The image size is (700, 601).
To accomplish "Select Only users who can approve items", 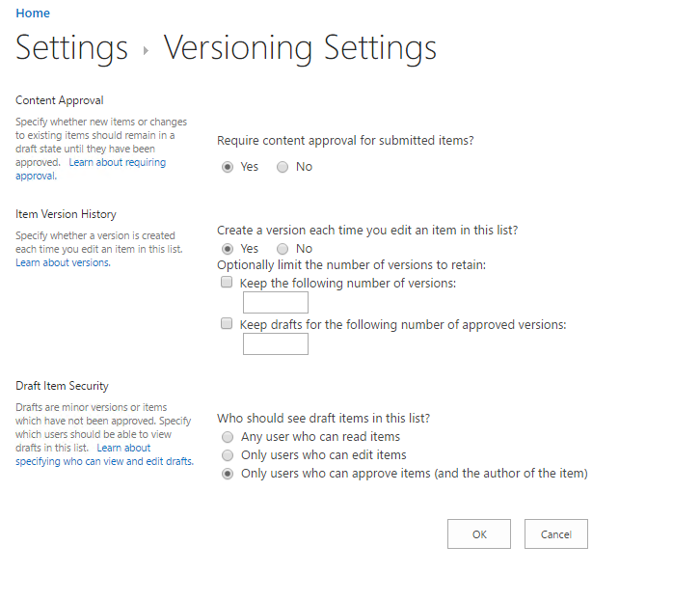I will tap(228, 474).
